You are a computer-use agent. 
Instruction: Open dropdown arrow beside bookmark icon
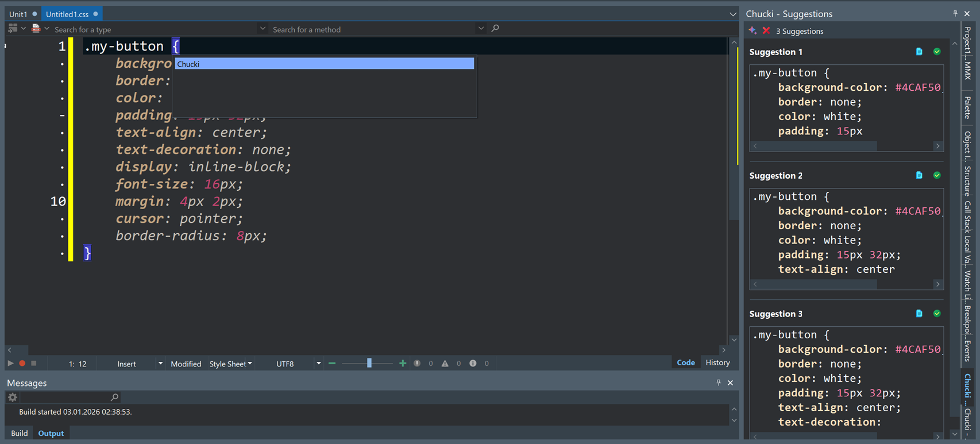47,29
